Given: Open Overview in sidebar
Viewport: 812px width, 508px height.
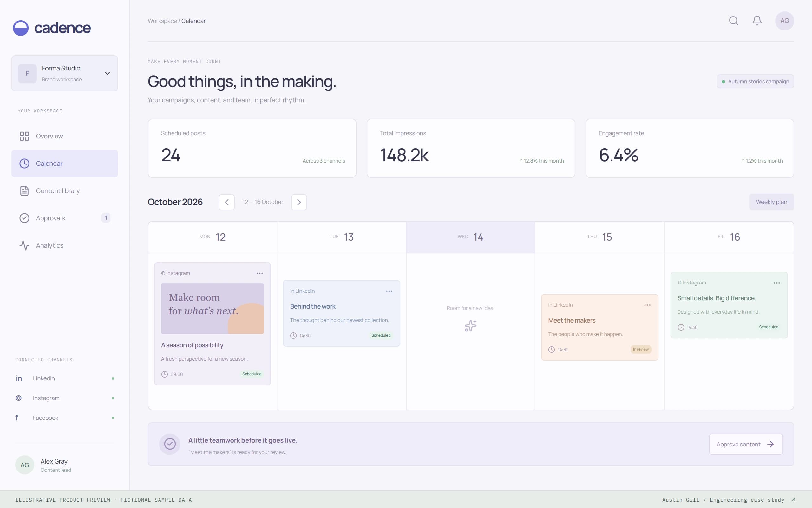Looking at the screenshot, I should point(65,136).
